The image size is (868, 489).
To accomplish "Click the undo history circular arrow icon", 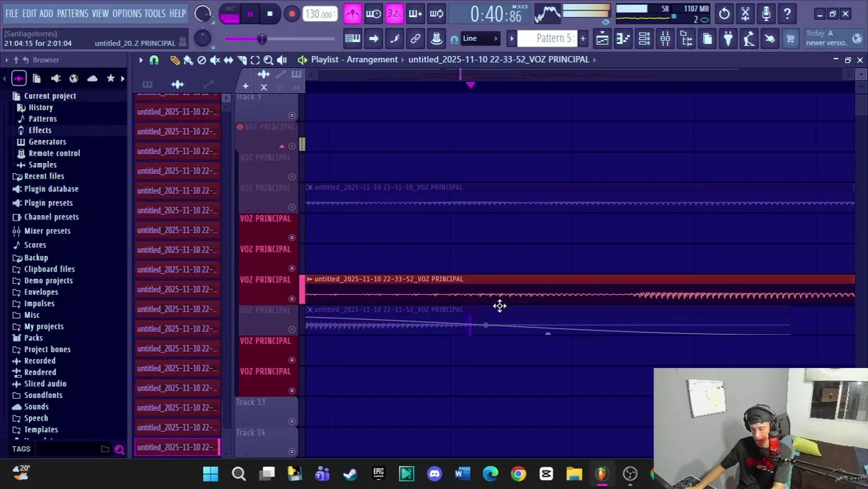I will click(x=725, y=14).
